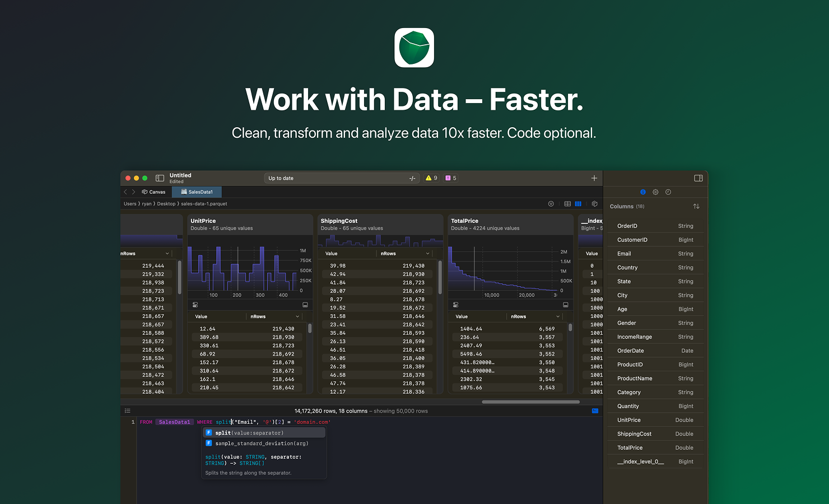Click the Up to date status field
Image resolution: width=829 pixels, height=504 pixels.
(342, 178)
